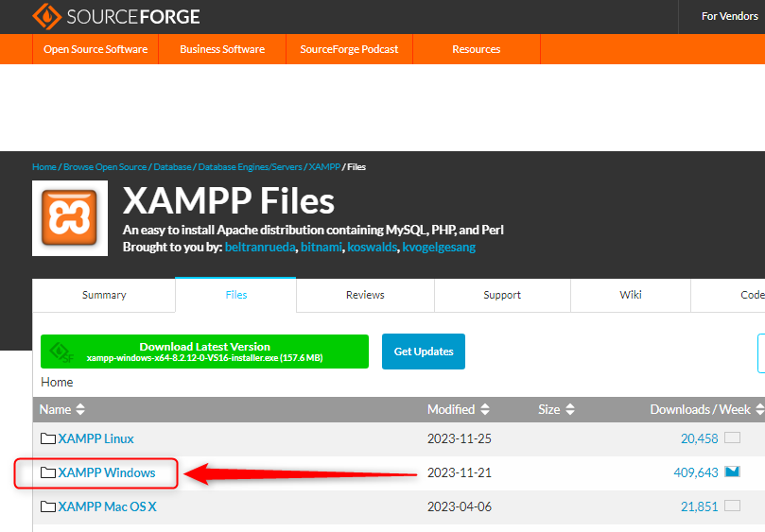Open the Support tab
Screen dimensions: 765x532
pos(502,295)
